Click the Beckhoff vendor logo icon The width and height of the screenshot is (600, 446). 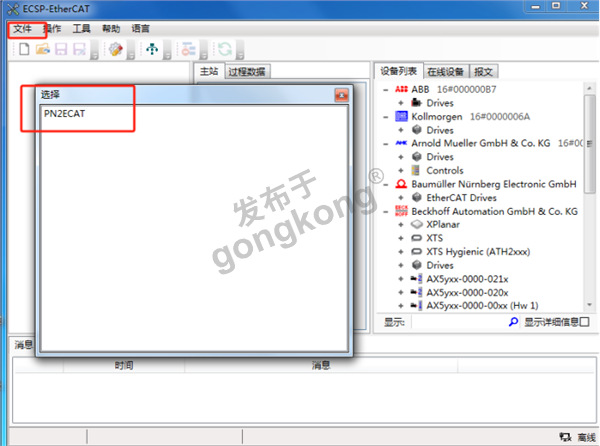point(401,211)
